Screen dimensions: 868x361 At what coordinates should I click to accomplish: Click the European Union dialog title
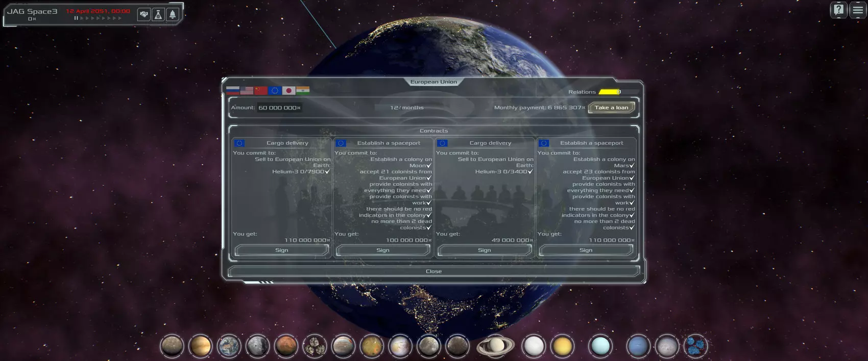click(433, 82)
